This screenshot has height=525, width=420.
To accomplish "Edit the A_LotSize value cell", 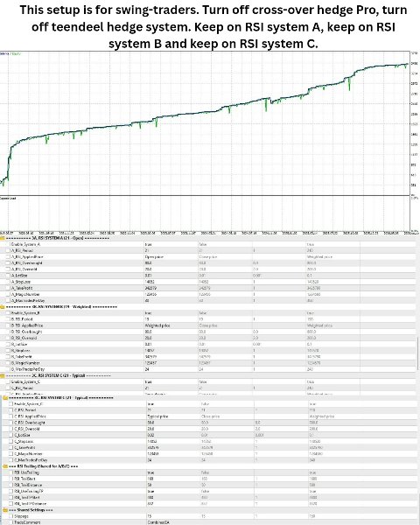I will point(171,276).
